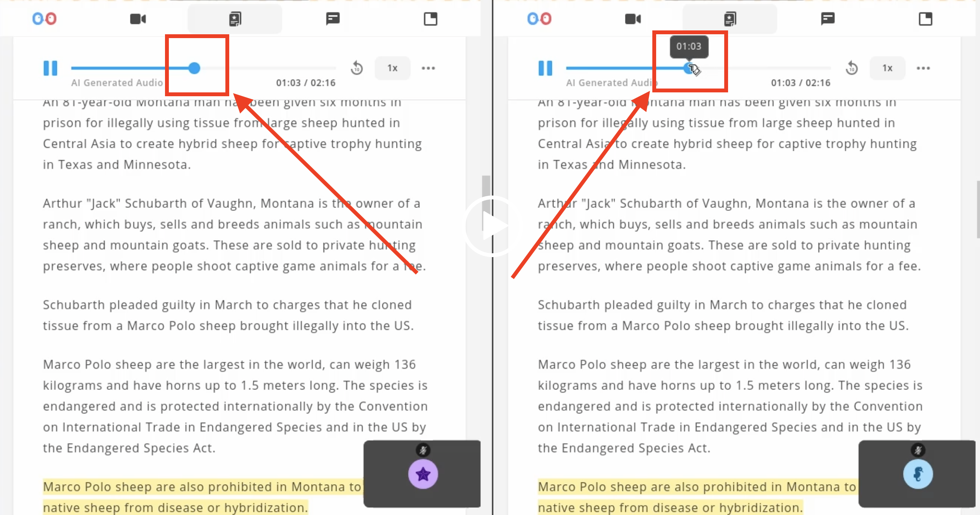Pause the AI Generated Audio playback
The height and width of the screenshot is (515, 980).
pyautogui.click(x=50, y=68)
